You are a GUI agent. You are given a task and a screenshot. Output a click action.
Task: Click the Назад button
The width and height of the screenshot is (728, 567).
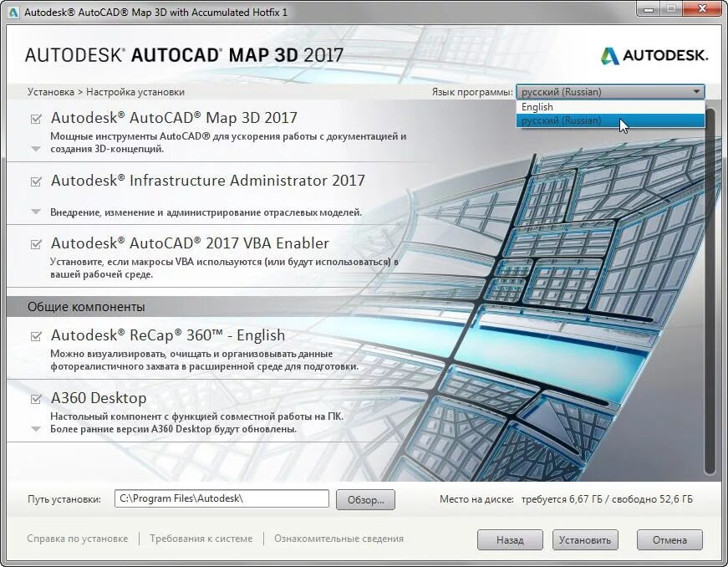(510, 539)
